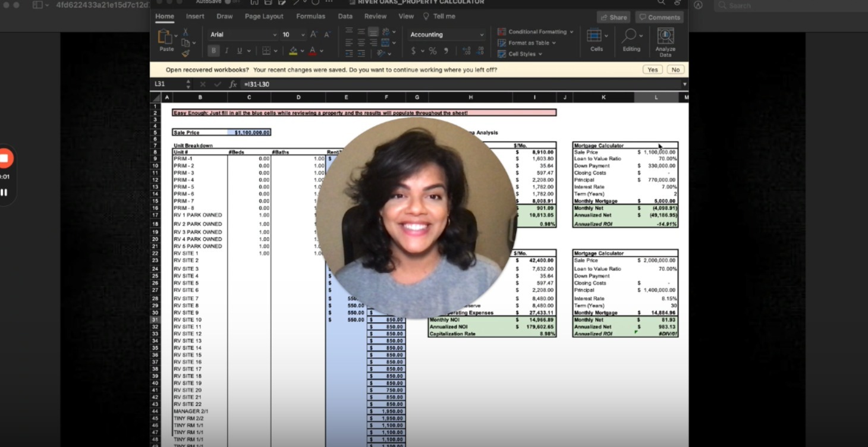Click the decrease indent icon

(349, 53)
